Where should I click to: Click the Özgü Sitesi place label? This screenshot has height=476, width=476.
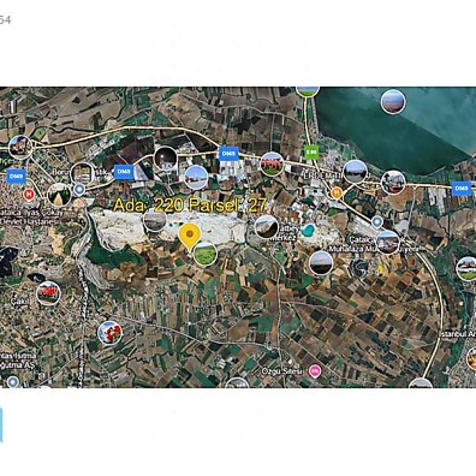point(282,371)
